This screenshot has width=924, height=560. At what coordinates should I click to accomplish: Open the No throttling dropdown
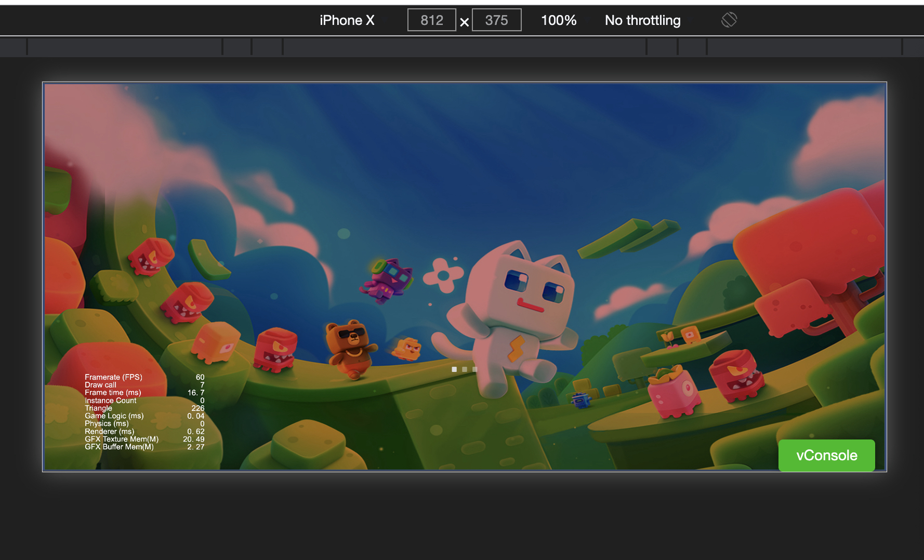point(643,20)
